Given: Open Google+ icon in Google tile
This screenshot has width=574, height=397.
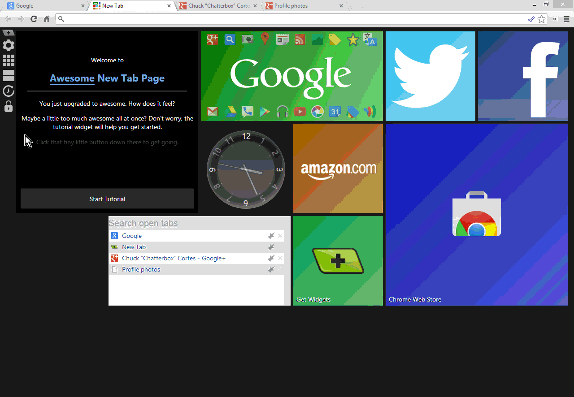Looking at the screenshot, I should (x=212, y=39).
